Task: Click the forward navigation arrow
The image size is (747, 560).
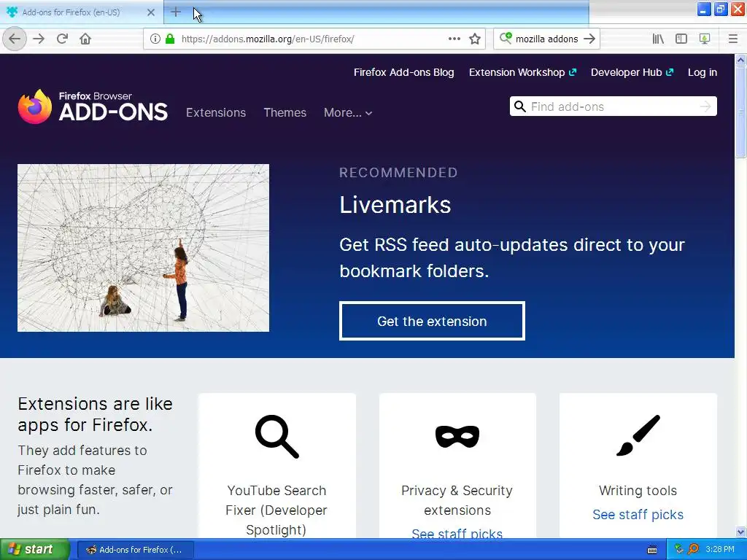Action: (x=39, y=39)
